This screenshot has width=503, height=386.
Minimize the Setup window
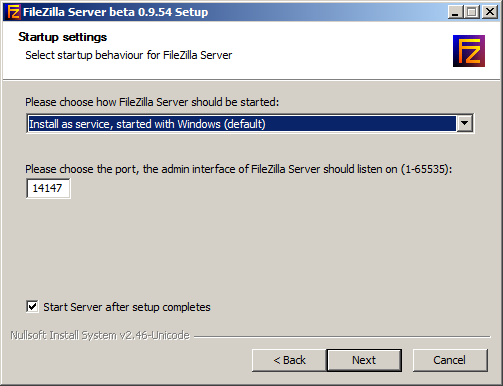pyautogui.click(x=455, y=12)
